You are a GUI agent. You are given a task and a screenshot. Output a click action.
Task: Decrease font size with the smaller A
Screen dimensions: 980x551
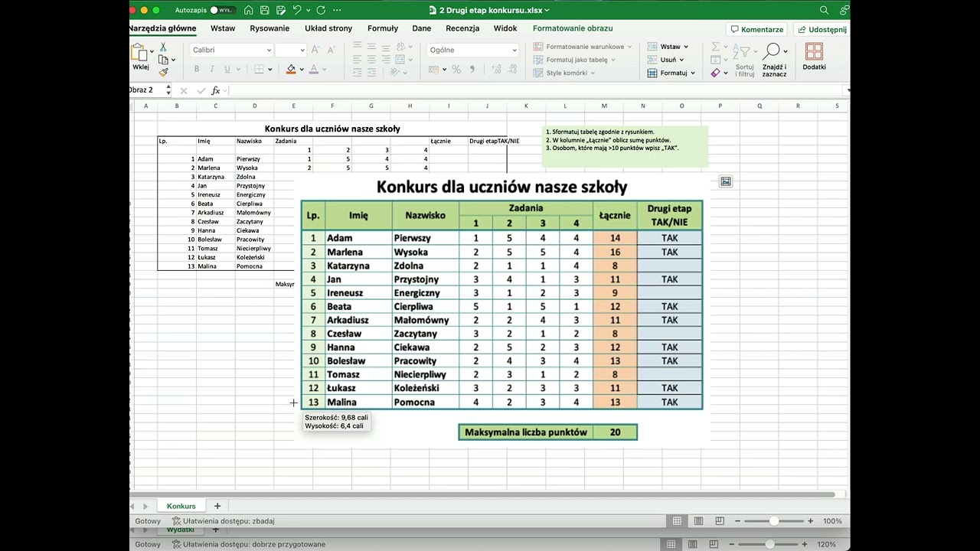(331, 50)
